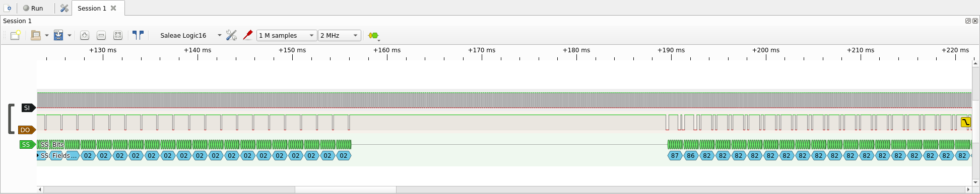The image size is (980, 194).
Task: Select the Saleae Logic16 device selector
Action: point(190,35)
